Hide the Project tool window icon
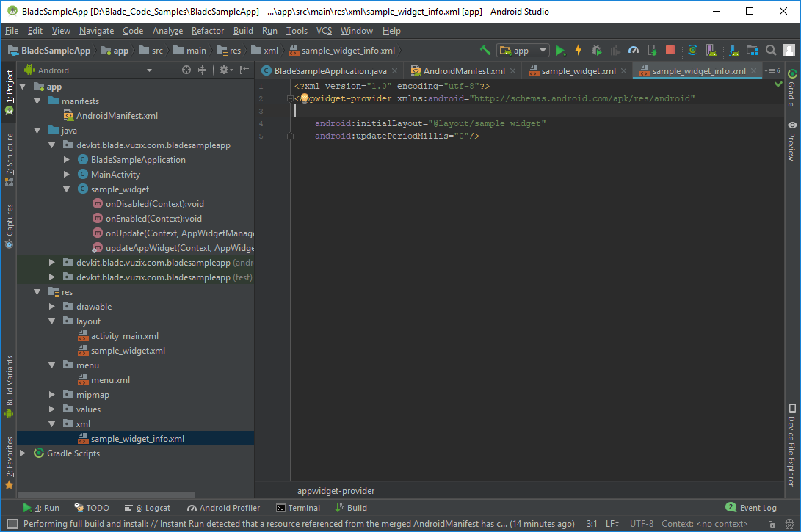This screenshot has height=532, width=801. 244,70
